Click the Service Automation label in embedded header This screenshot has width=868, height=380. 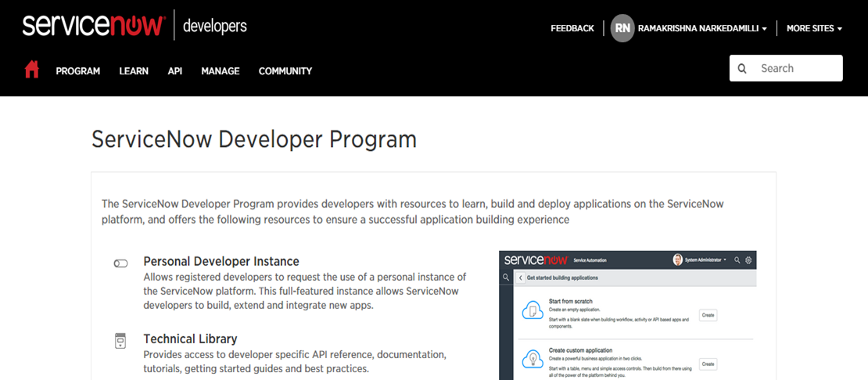(x=590, y=260)
